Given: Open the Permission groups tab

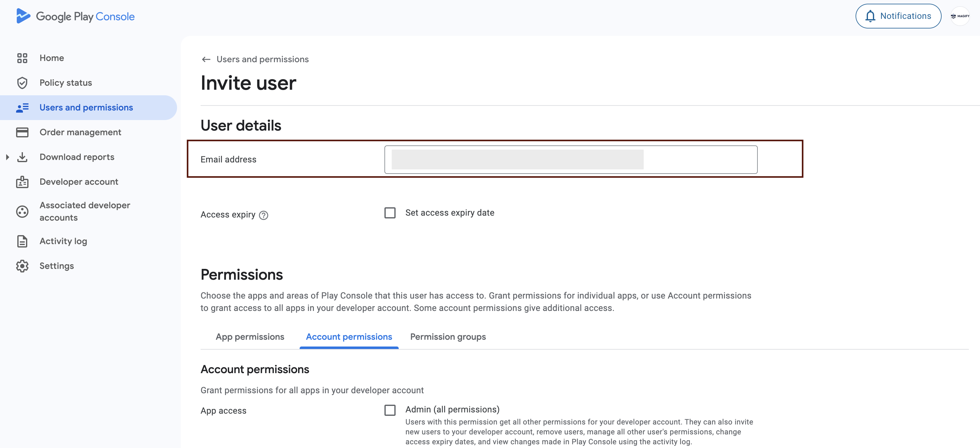Looking at the screenshot, I should pos(448,337).
